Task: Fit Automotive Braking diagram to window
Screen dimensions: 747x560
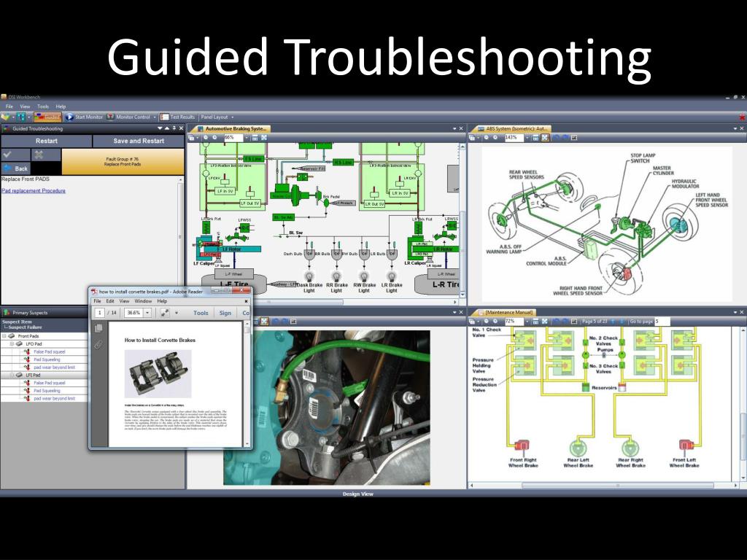Action: click(x=264, y=138)
